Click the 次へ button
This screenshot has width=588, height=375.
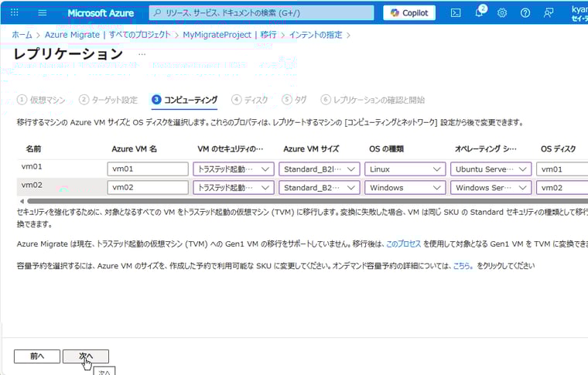click(86, 356)
